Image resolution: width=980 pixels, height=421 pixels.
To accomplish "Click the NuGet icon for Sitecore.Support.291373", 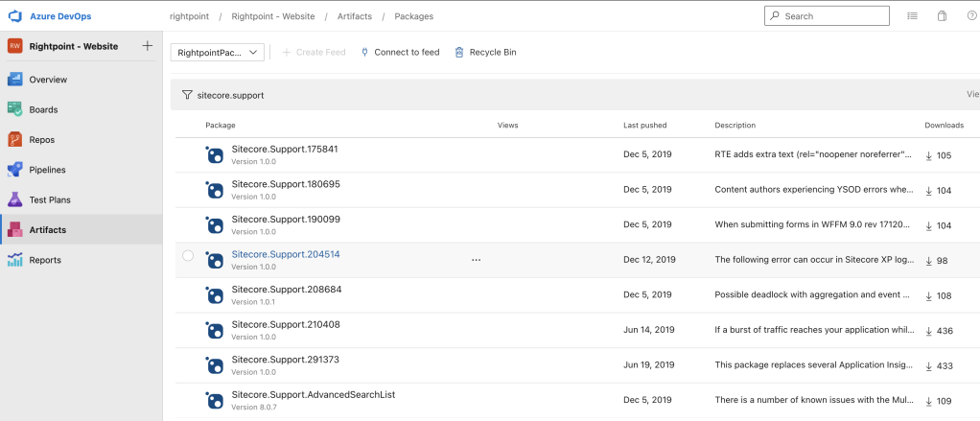I will 215,364.
